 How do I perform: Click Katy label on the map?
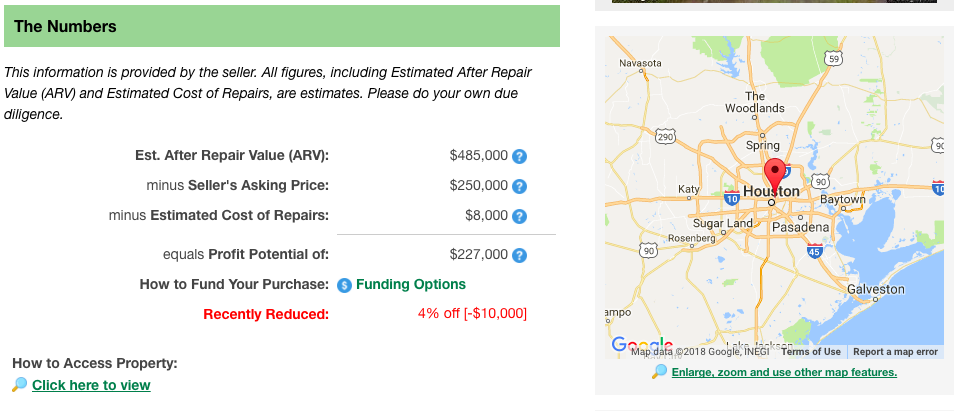click(x=689, y=190)
